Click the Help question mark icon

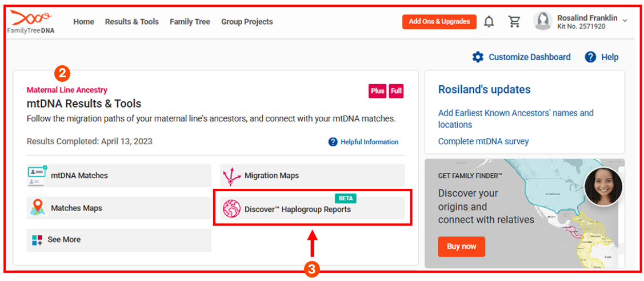[591, 57]
